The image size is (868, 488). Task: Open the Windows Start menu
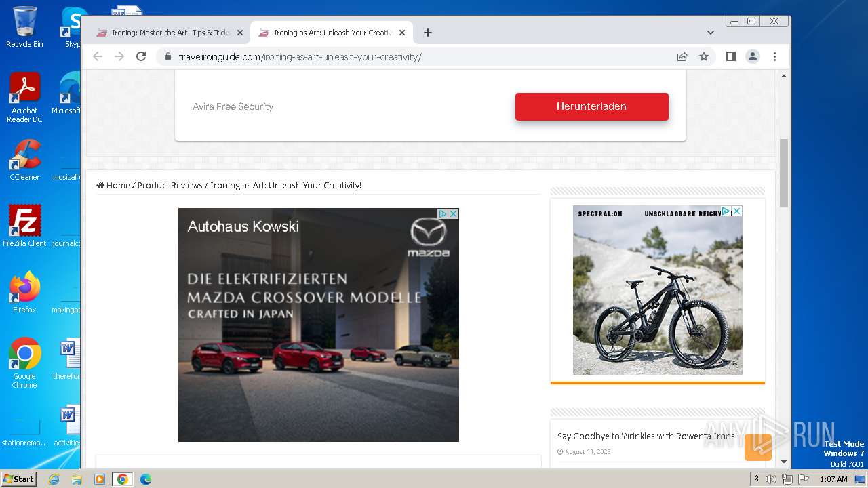coord(19,479)
